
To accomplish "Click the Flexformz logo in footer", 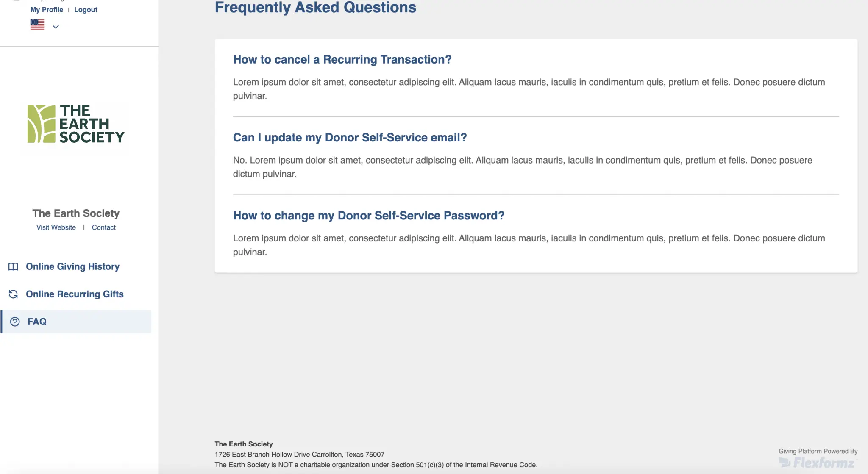I will click(x=817, y=463).
